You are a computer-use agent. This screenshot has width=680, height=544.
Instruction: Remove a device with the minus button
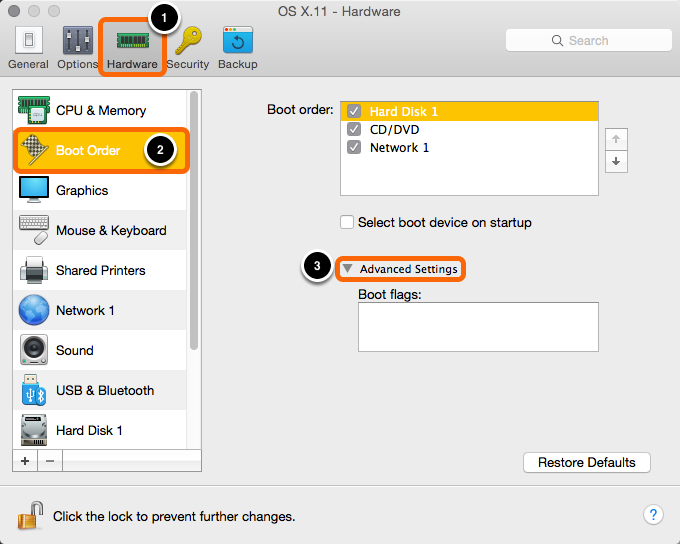[50, 461]
